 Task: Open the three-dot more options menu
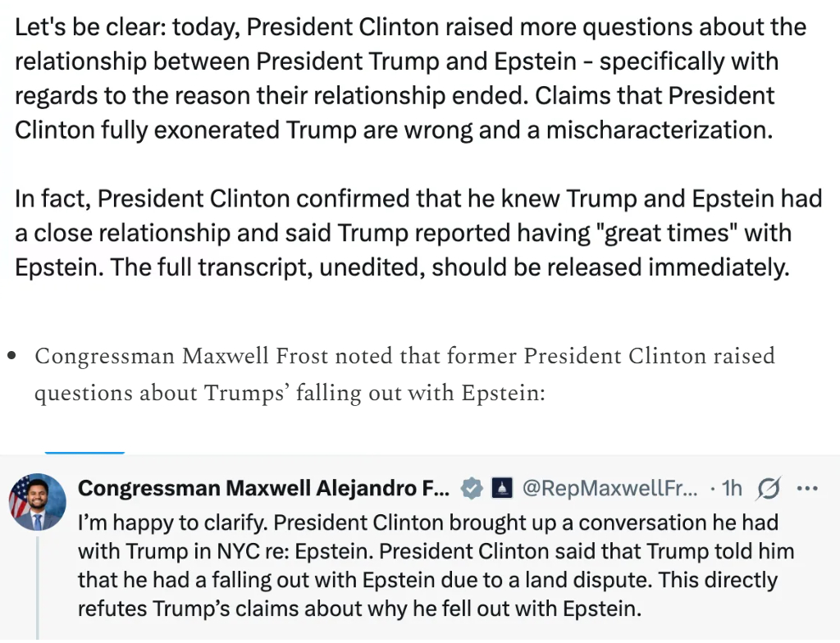[x=808, y=489]
